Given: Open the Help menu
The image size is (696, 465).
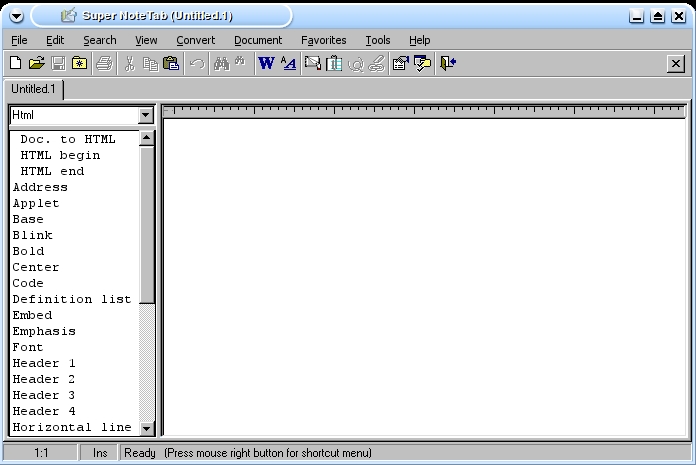Looking at the screenshot, I should coord(419,40).
